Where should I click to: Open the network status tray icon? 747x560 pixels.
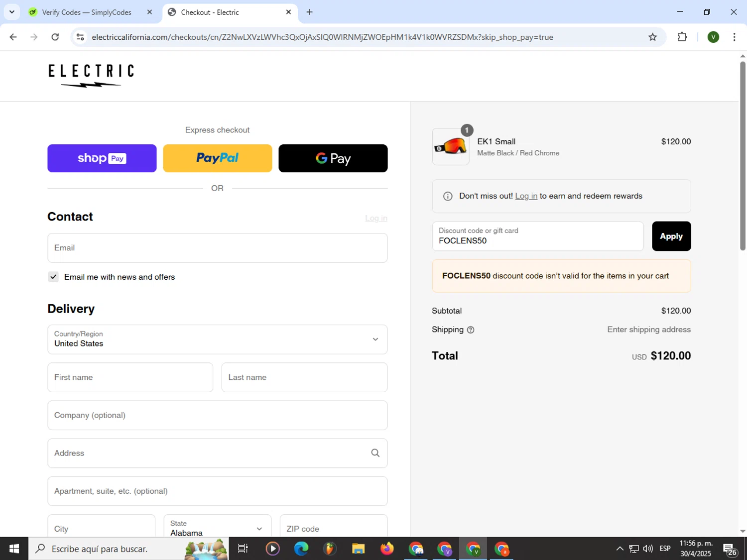634,549
